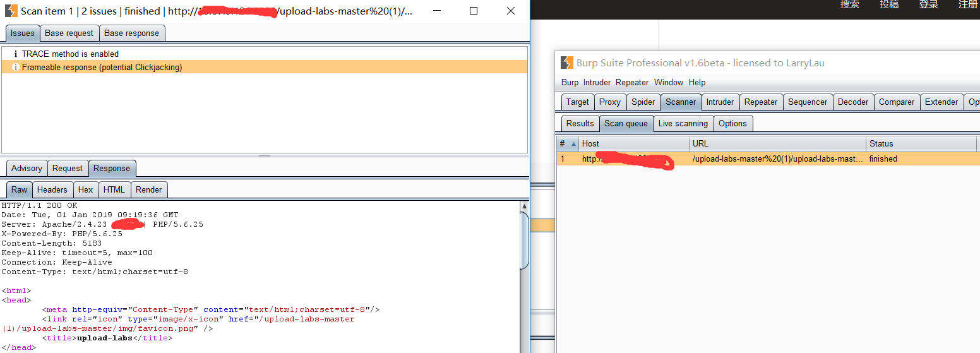
Task: Select the Raw view tab
Action: point(20,189)
